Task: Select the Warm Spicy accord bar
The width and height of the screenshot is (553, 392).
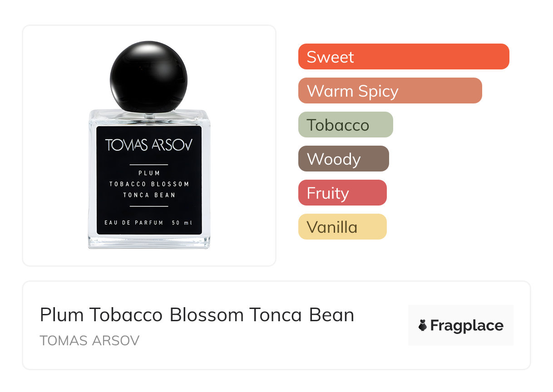Action: (x=390, y=91)
